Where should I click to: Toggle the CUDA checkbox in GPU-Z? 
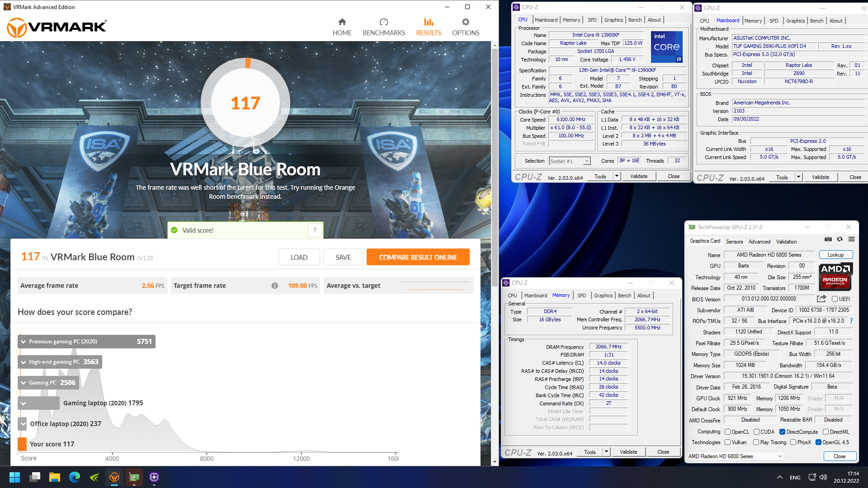point(756,432)
